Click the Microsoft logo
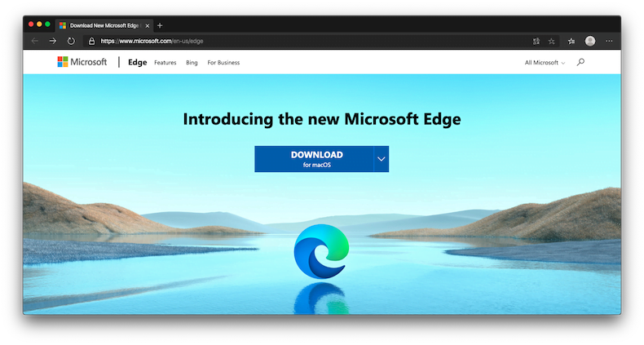 (x=82, y=62)
